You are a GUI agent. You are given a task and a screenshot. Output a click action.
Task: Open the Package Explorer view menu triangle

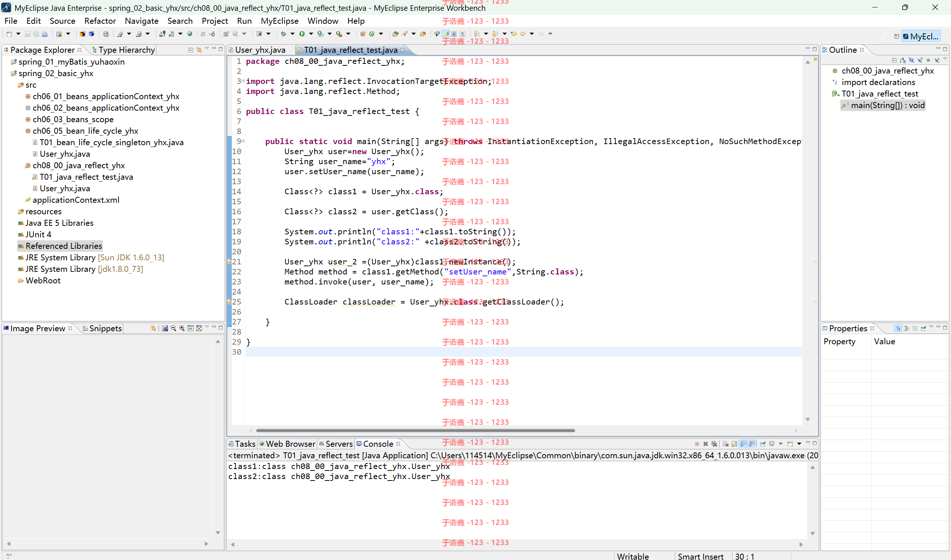click(x=207, y=49)
